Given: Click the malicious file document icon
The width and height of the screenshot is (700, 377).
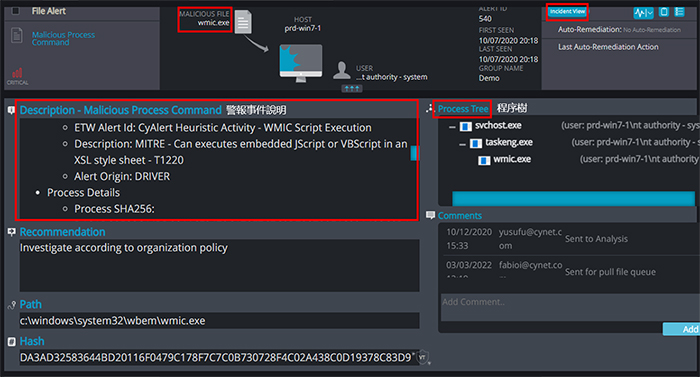Looking at the screenshot, I should (x=243, y=22).
